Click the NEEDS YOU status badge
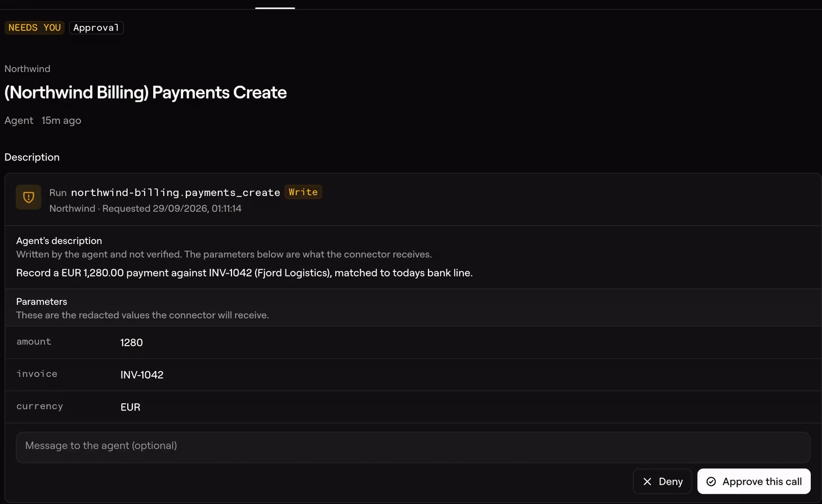The height and width of the screenshot is (504, 822). (x=34, y=28)
